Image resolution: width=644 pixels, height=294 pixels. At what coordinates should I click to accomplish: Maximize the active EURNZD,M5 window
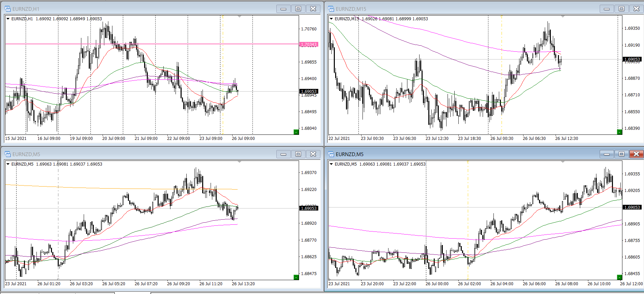622,154
